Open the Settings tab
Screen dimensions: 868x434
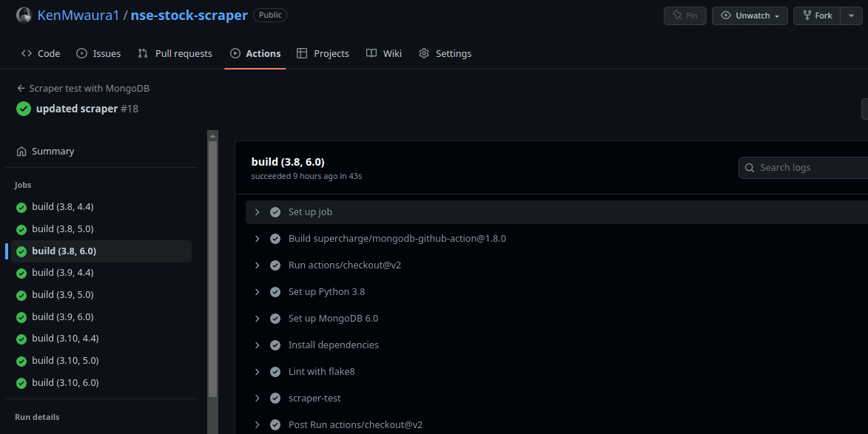445,53
